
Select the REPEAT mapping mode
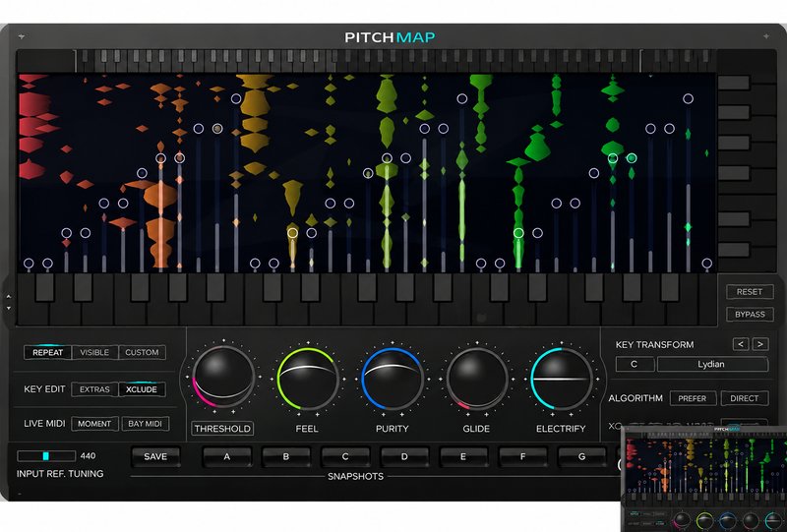tap(47, 352)
